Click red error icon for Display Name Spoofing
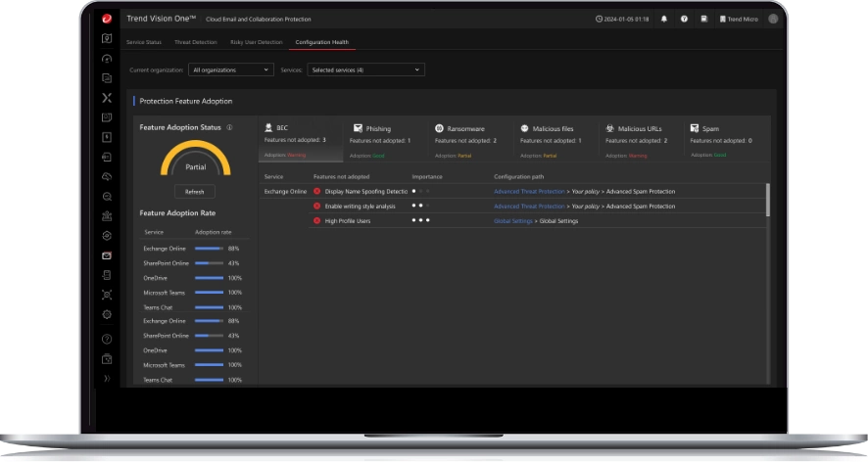Screen dimensions: 868x462 pos(316,192)
